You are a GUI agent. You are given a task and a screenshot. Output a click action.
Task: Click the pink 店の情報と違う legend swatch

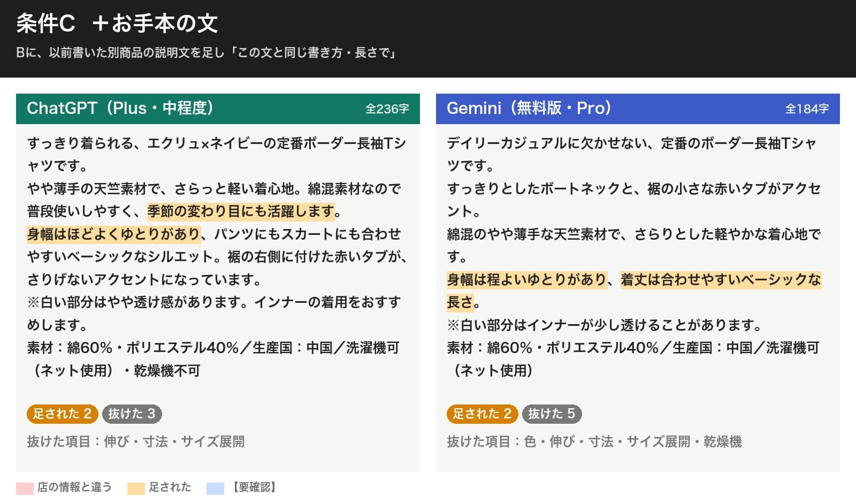pyautogui.click(x=25, y=488)
